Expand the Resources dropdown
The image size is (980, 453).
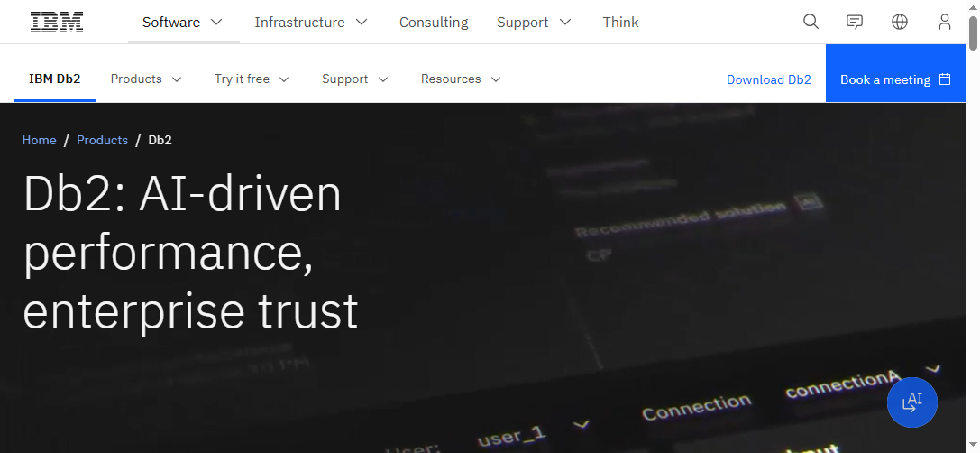pos(461,79)
